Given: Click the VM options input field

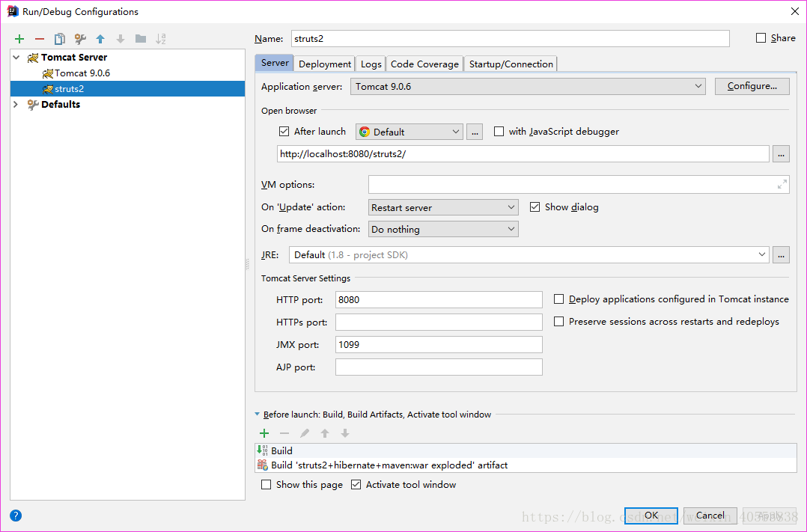Looking at the screenshot, I should coord(579,184).
